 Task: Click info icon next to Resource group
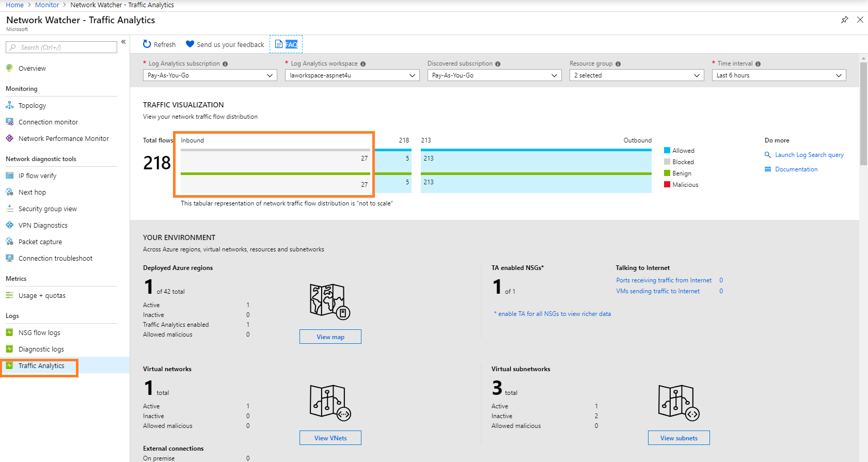point(618,64)
